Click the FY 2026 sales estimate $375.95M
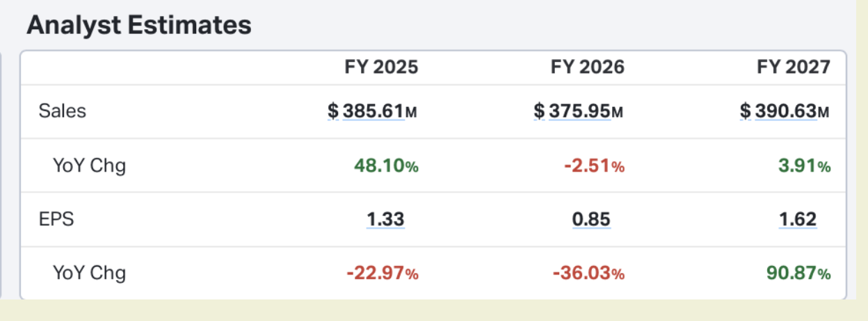The width and height of the screenshot is (868, 321). [579, 111]
